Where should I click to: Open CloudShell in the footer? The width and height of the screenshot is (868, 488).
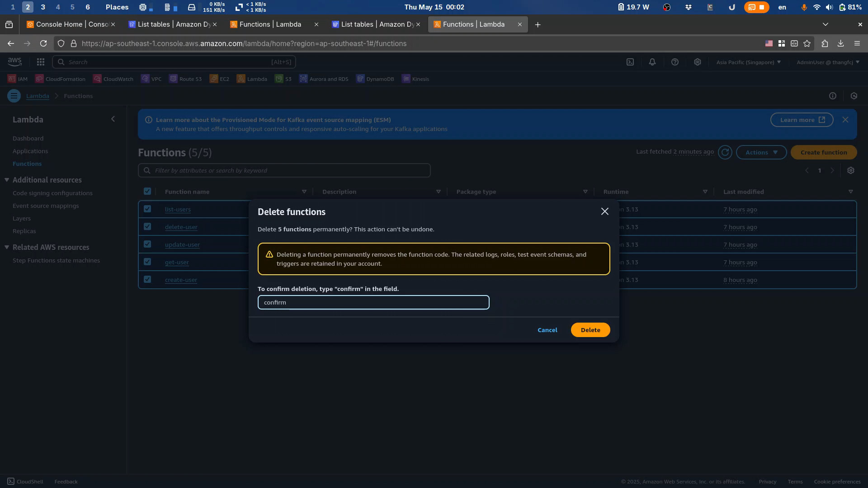[25, 482]
